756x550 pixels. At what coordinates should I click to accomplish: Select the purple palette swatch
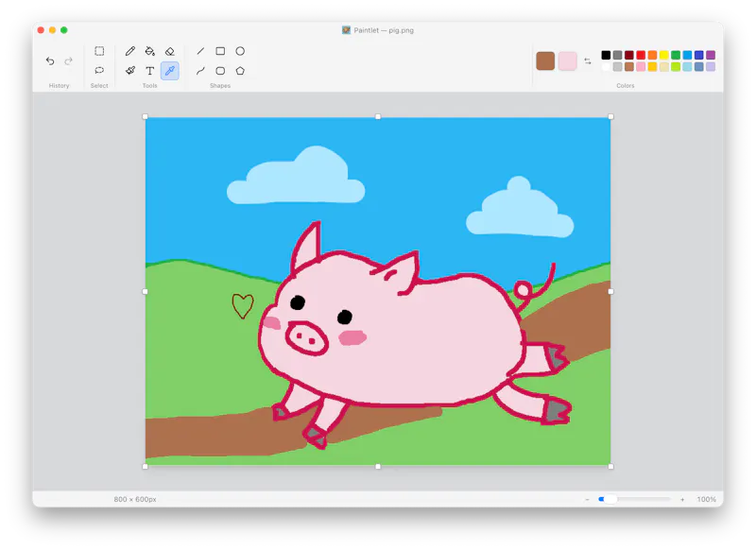pyautogui.click(x=711, y=55)
